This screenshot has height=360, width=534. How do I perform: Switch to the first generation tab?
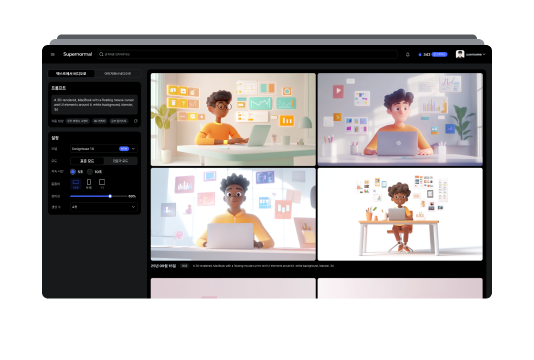71,74
